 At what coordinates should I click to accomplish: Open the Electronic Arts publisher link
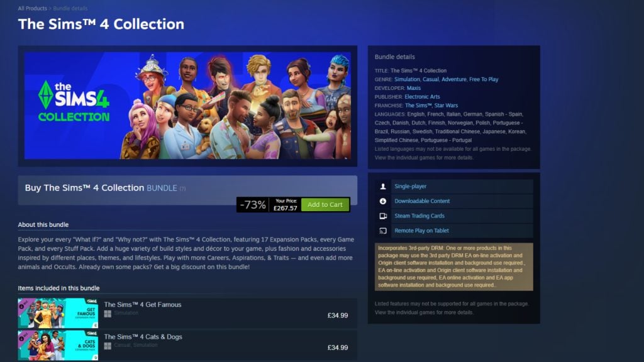tap(422, 97)
